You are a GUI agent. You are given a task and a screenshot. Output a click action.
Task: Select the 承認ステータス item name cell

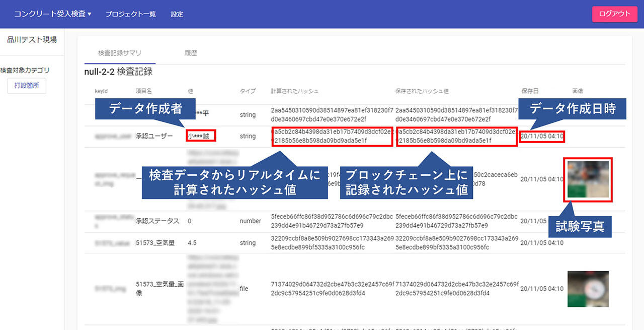tap(157, 221)
